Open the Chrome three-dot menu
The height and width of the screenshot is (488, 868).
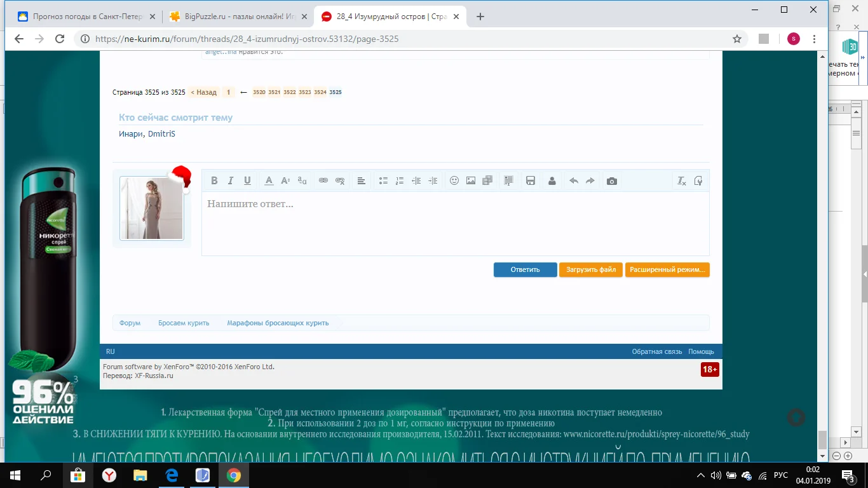click(x=816, y=39)
